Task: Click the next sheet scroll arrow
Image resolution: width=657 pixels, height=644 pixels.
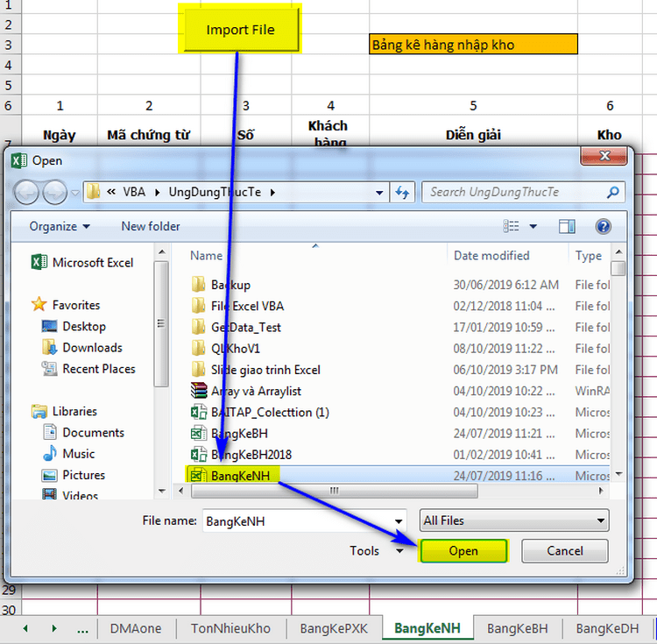Action: click(x=54, y=628)
